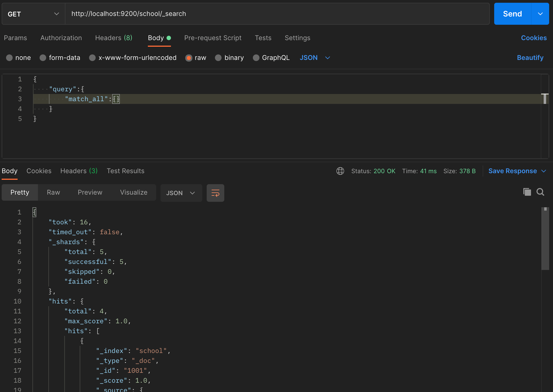The width and height of the screenshot is (553, 392).
Task: Copy the response body with the copy icon
Action: (527, 192)
